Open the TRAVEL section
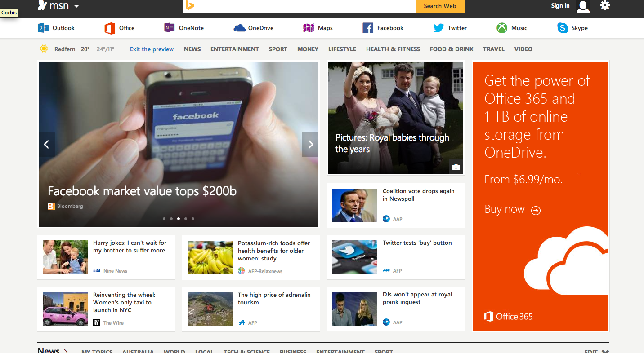The height and width of the screenshot is (353, 644). (494, 49)
